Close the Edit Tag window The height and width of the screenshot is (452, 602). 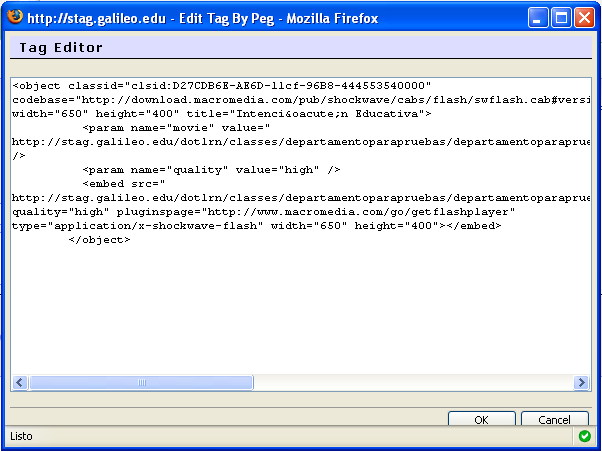(x=584, y=18)
